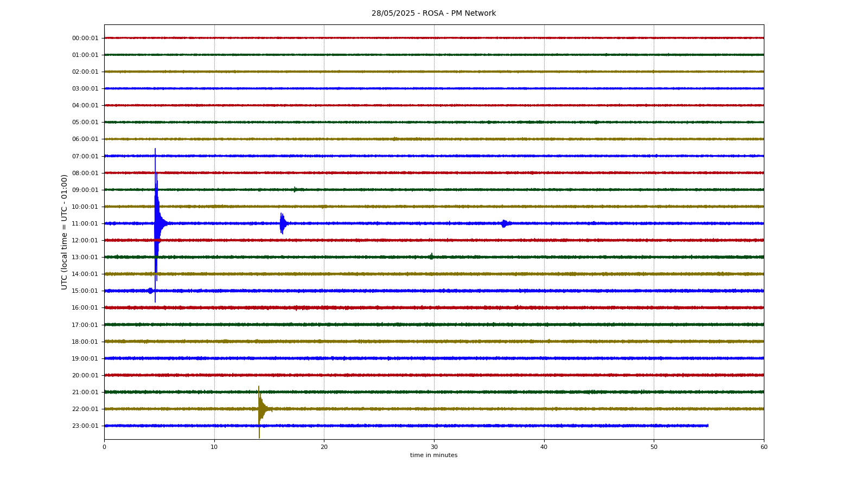Click the plot title "28/05/2025 - ROSA - PM Network"
Screen dimensions: 868x488
pyautogui.click(x=433, y=14)
